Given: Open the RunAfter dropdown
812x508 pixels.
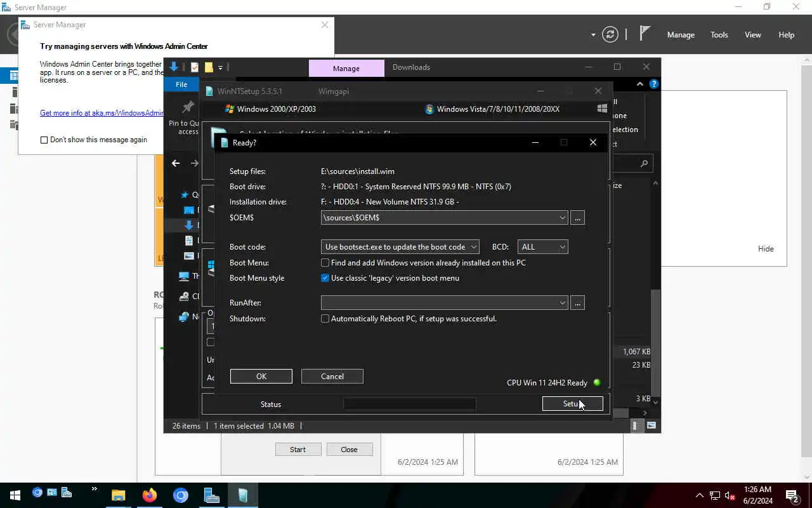Looking at the screenshot, I should click(x=562, y=303).
